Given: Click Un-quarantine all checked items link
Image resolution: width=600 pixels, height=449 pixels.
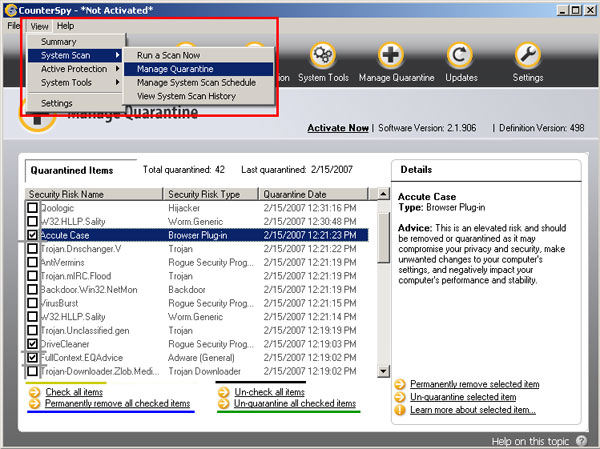Looking at the screenshot, I should tap(295, 403).
